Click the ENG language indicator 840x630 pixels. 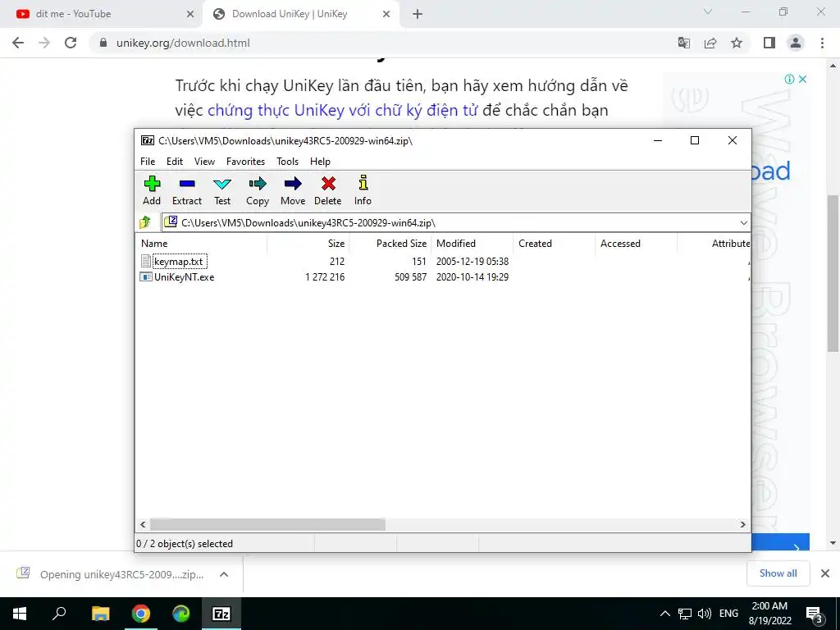click(x=728, y=614)
